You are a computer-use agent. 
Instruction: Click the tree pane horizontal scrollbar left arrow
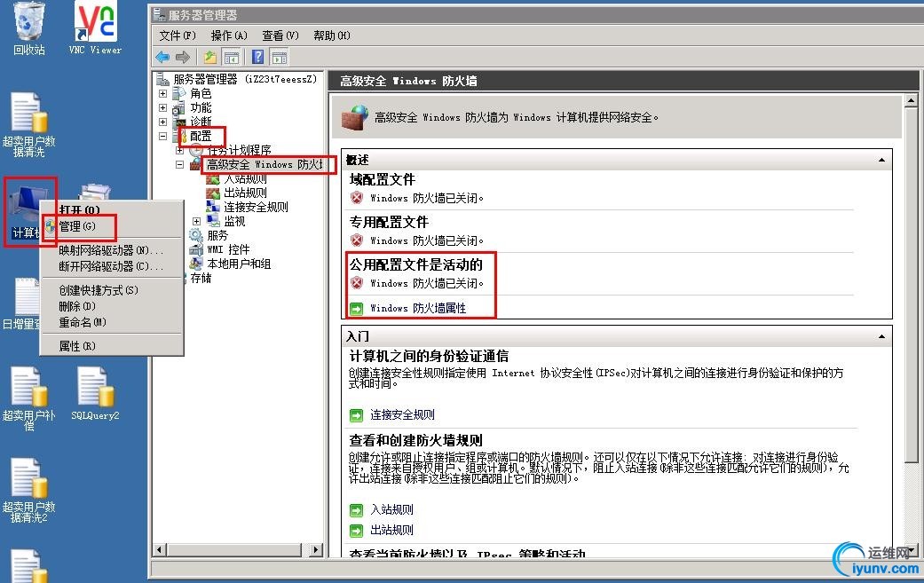[160, 550]
